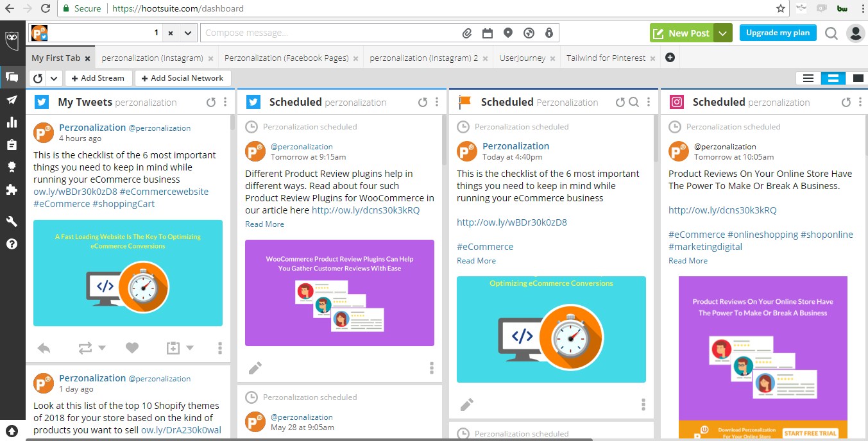The height and width of the screenshot is (441, 868).
Task: Select the compact stream view toggle
Action: (x=808, y=78)
